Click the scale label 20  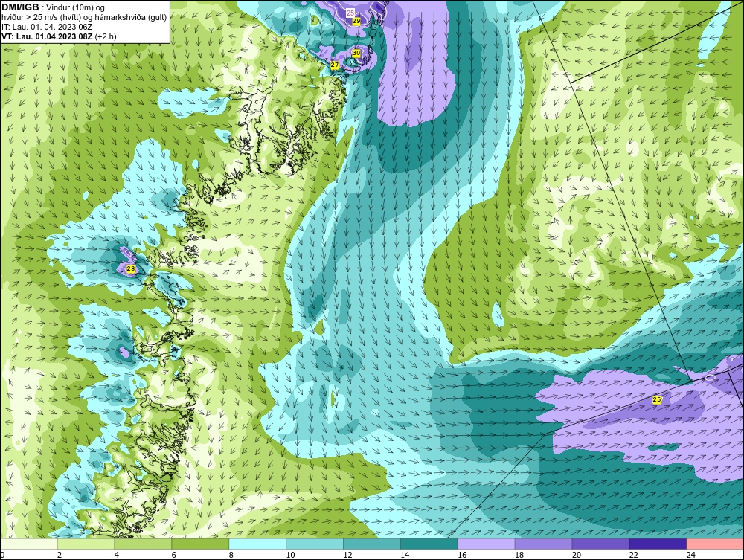577,555
